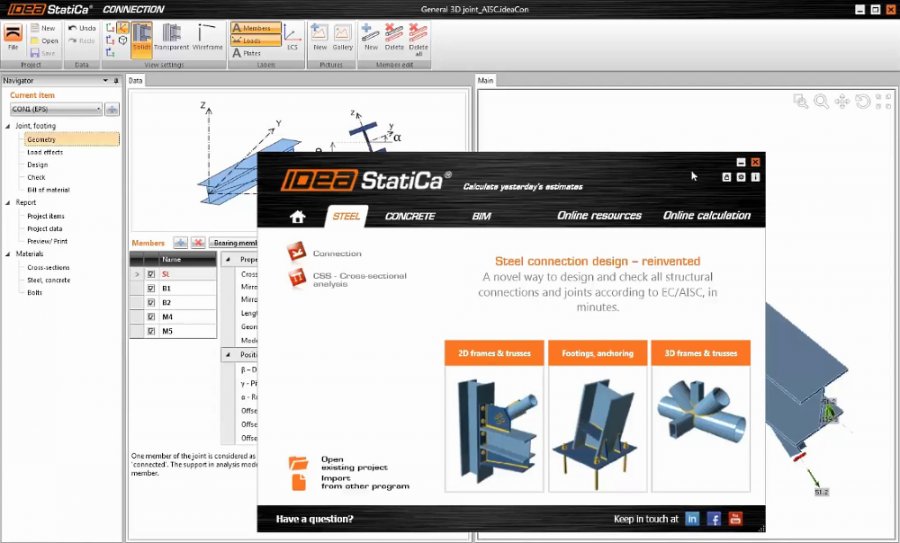The image size is (900, 543).
Task: Uncheck the M4 member checkbox
Action: pos(151,317)
